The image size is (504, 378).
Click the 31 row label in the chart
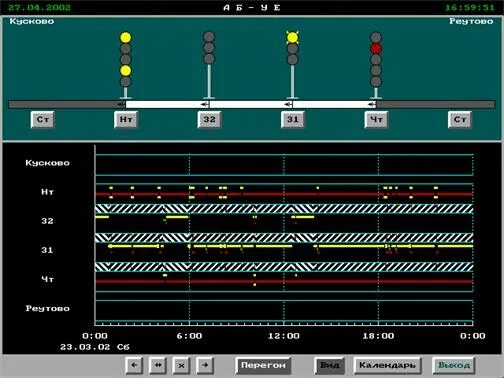tap(47, 250)
